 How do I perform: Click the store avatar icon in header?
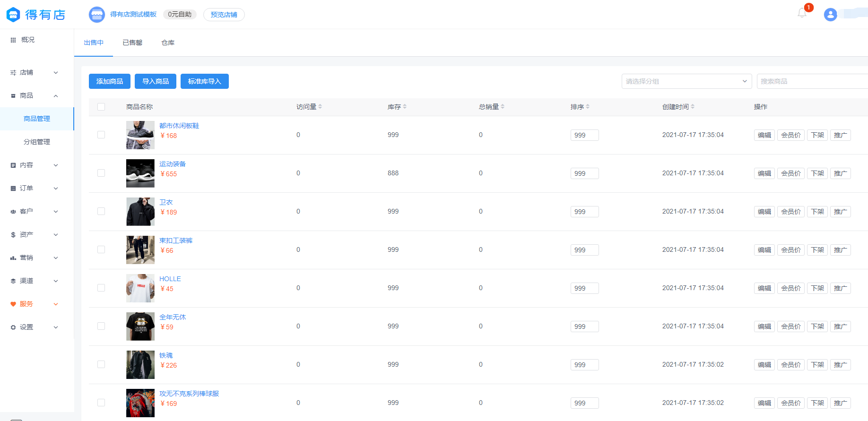click(97, 15)
